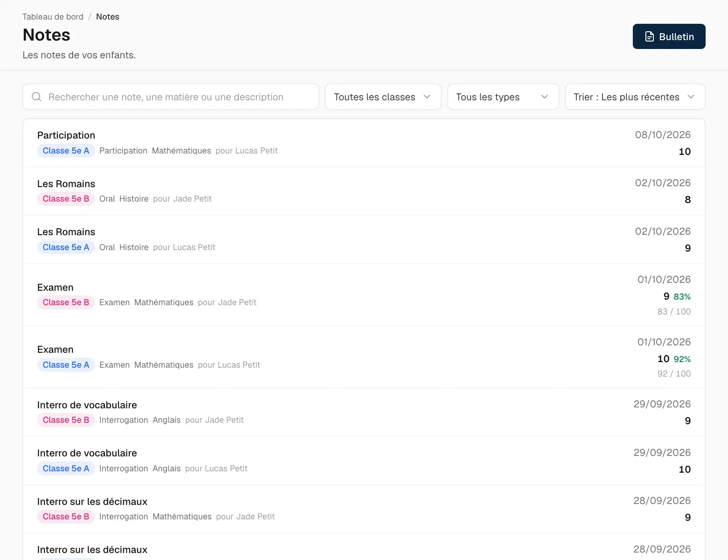Expand the Tous les types filter
The image size is (728, 560).
click(503, 97)
